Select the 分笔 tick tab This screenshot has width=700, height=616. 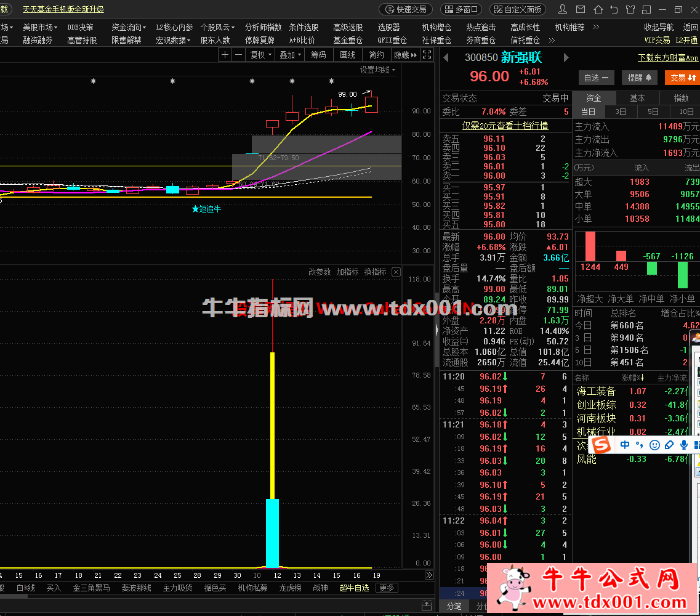click(454, 606)
